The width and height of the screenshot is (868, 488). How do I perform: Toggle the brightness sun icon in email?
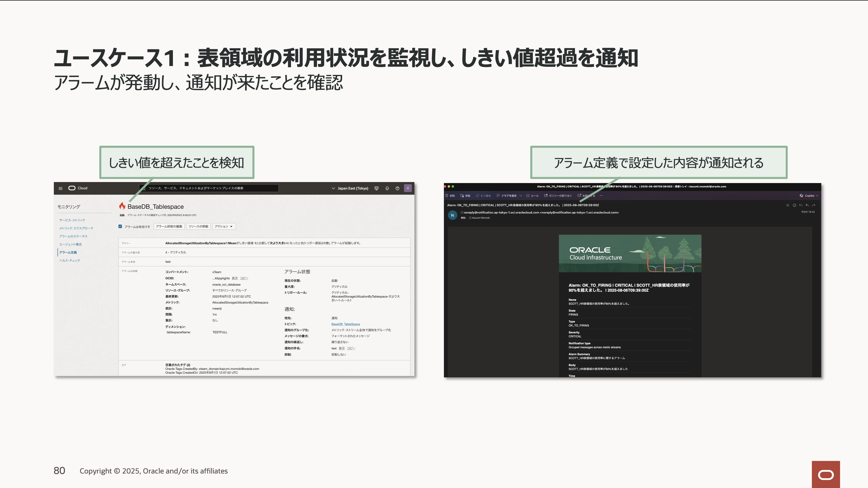(787, 205)
